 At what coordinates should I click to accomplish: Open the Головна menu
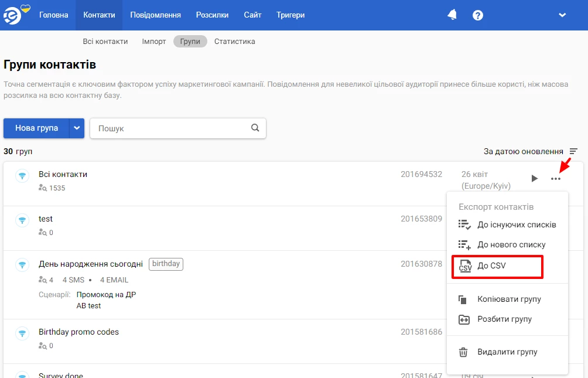(54, 15)
